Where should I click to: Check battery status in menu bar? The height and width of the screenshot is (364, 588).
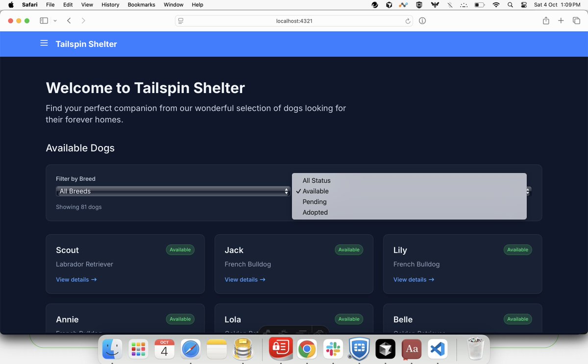[480, 5]
